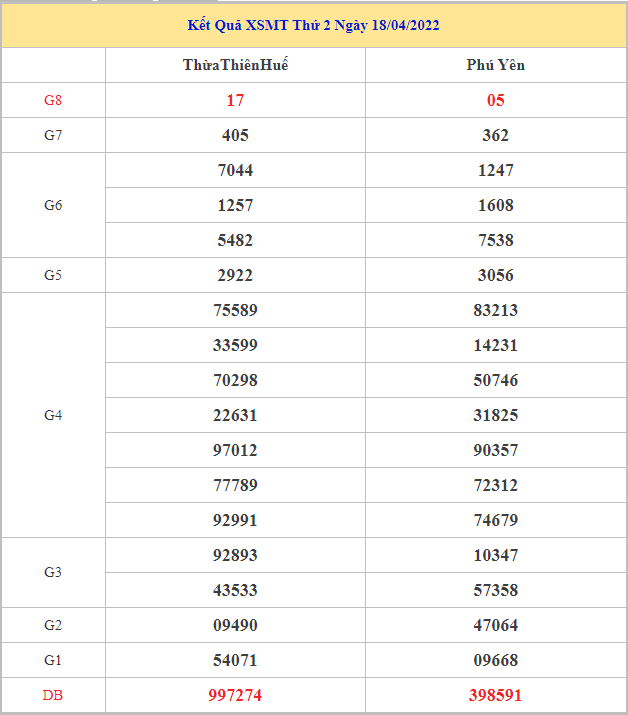This screenshot has width=628, height=715.
Task: Click the G4 prize row label
Action: pyautogui.click(x=53, y=415)
